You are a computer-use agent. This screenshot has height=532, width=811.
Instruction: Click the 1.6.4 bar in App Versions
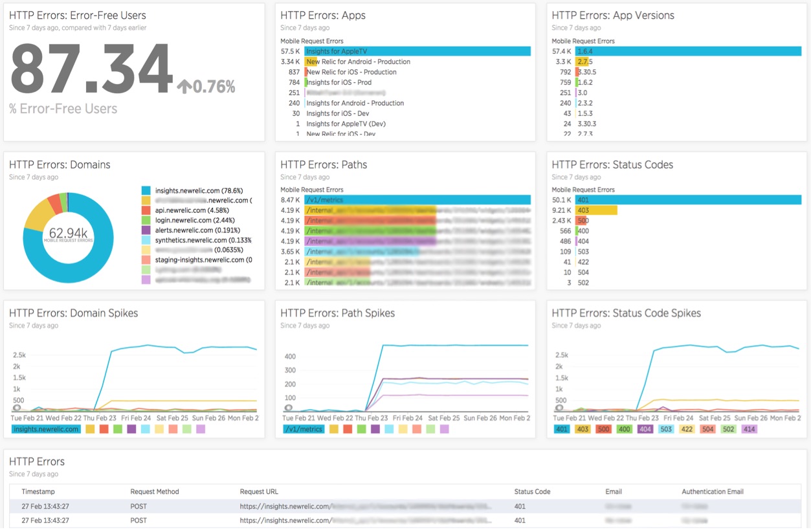(x=688, y=51)
